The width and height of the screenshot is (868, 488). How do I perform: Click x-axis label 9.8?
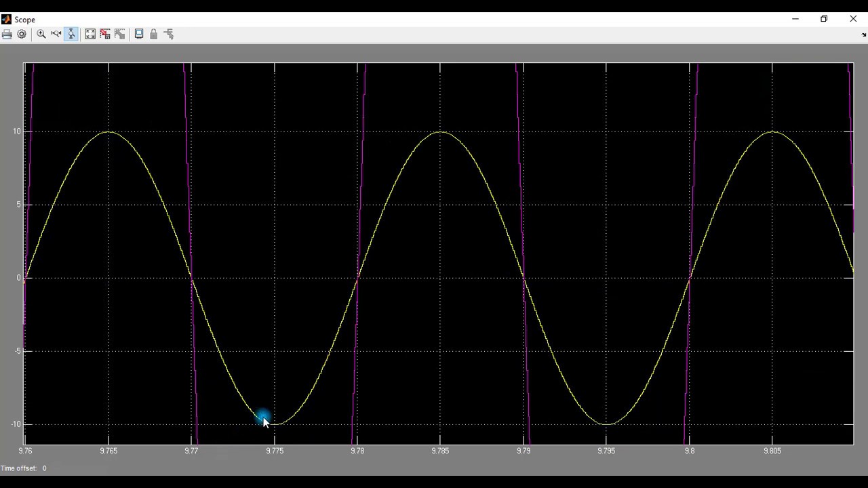tap(690, 451)
